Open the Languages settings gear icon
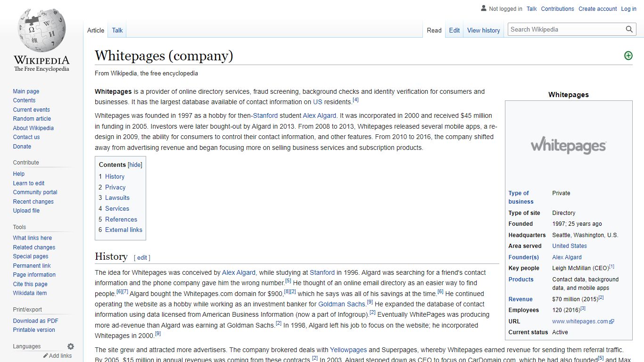The image size is (644, 362). [71, 346]
